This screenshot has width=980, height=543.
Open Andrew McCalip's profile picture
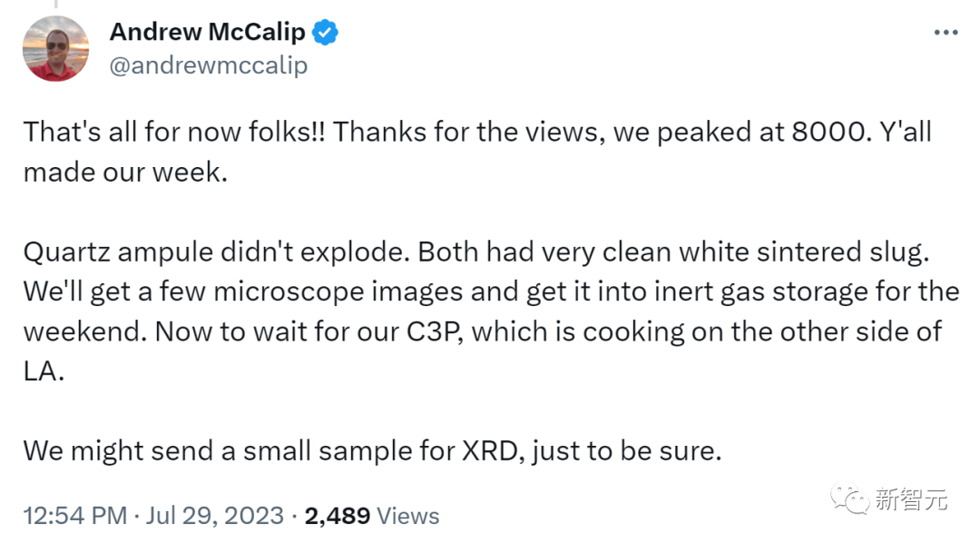[x=55, y=47]
